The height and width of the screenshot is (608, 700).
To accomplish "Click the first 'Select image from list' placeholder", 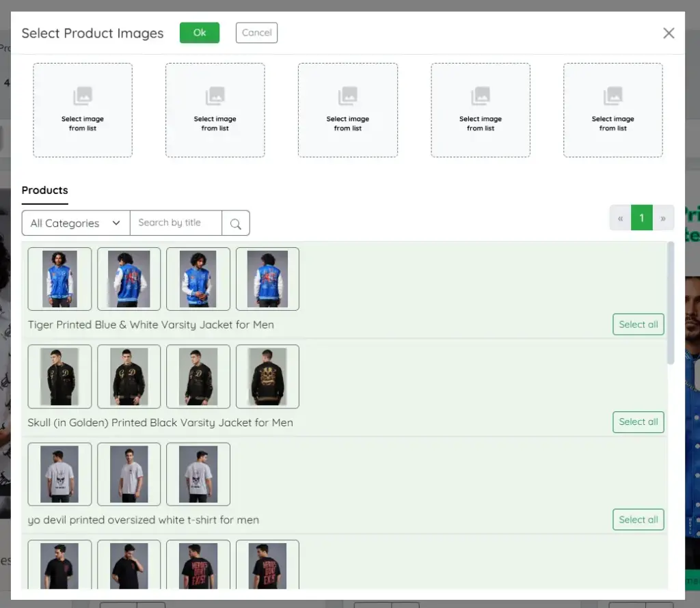I will pyautogui.click(x=83, y=109).
